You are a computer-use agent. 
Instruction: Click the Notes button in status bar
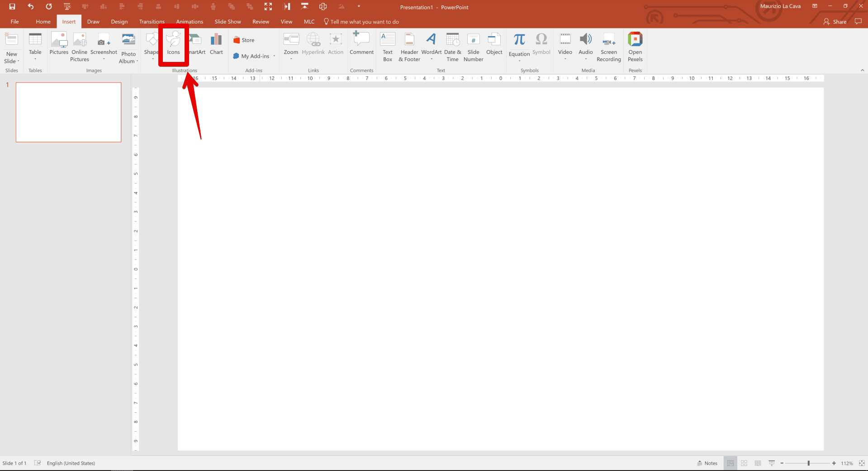707,463
